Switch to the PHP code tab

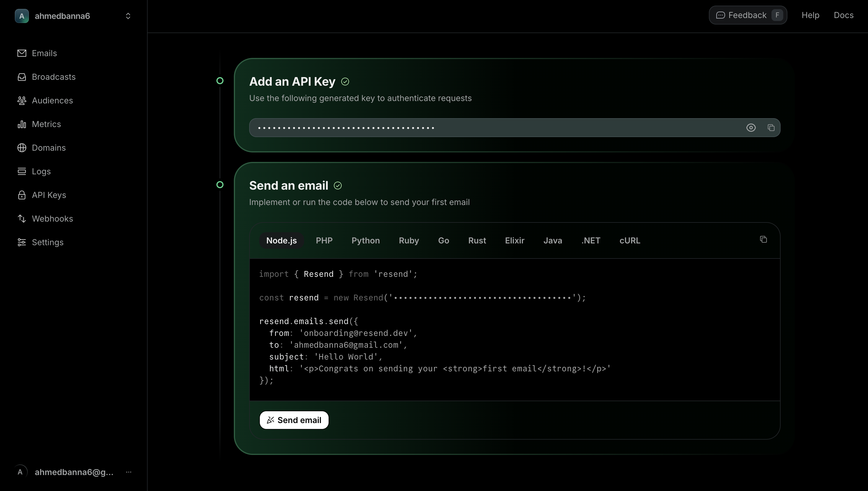point(324,240)
